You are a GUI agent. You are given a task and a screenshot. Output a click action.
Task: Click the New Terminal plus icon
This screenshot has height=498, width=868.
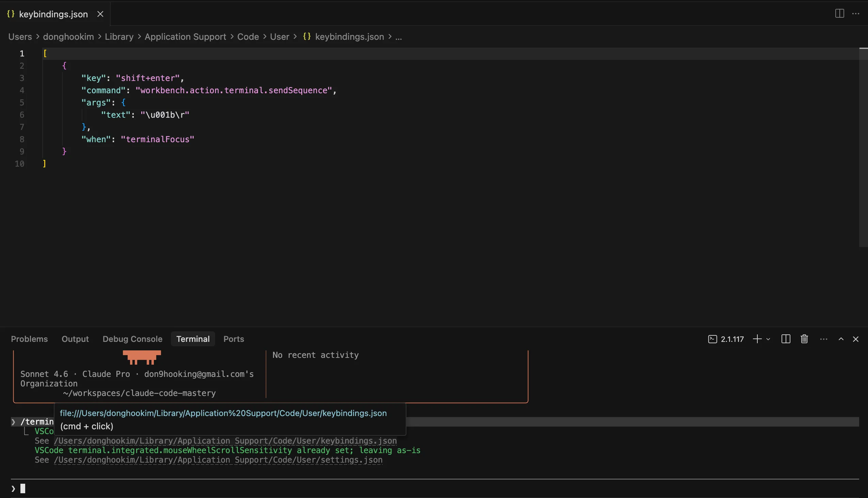tap(757, 339)
